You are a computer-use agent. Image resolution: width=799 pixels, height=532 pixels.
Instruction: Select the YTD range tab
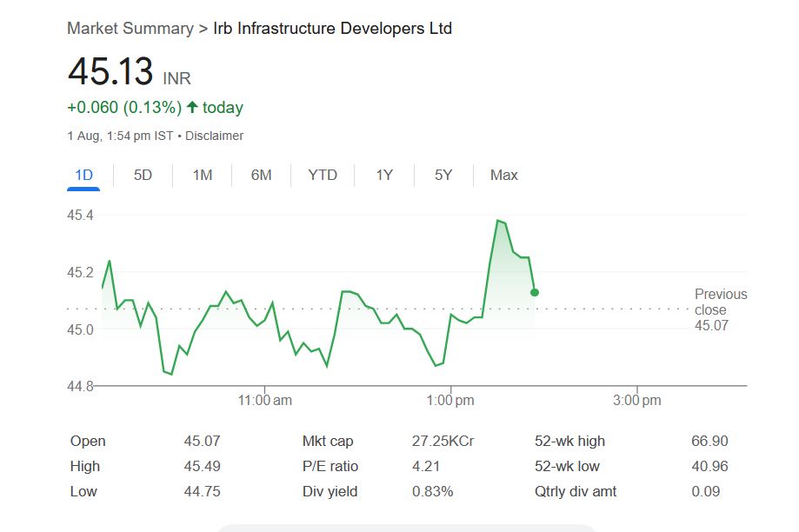click(x=323, y=175)
